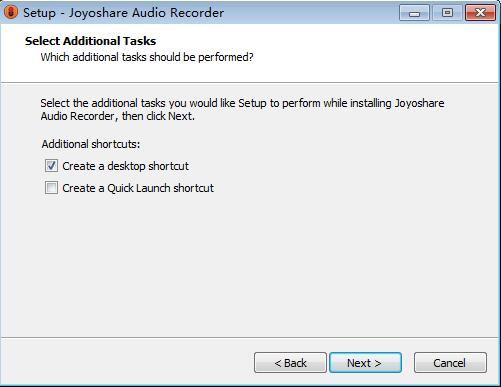Click the "Create a Quick Launch shortcut" label
This screenshot has width=501, height=387.
tap(138, 188)
